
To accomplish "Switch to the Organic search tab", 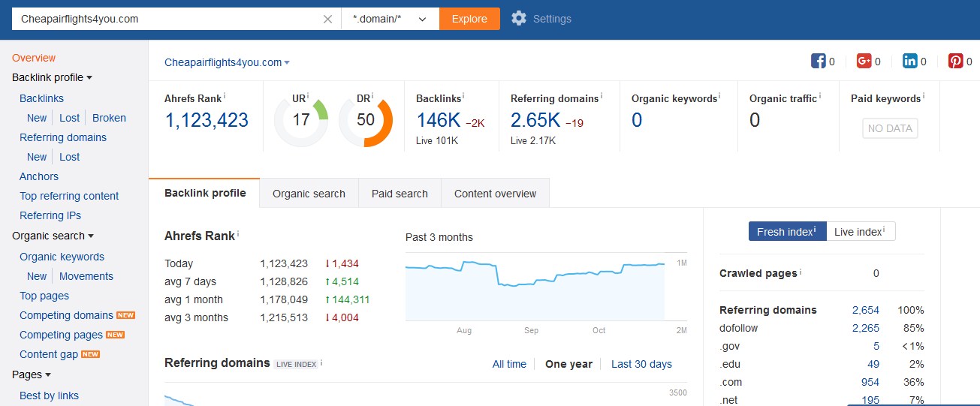I will (x=309, y=194).
